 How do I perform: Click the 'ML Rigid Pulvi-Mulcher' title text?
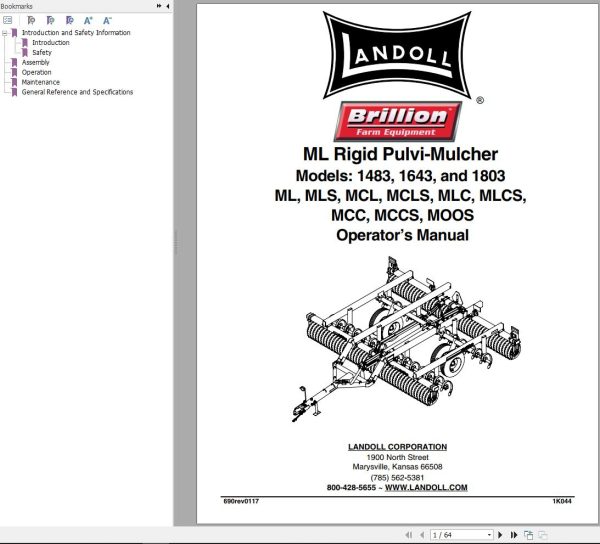point(400,154)
